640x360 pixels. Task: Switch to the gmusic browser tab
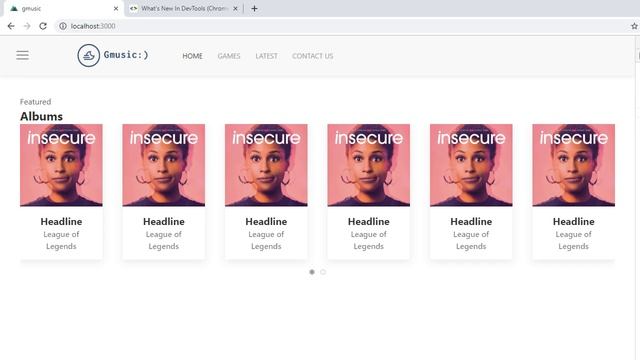click(x=63, y=8)
